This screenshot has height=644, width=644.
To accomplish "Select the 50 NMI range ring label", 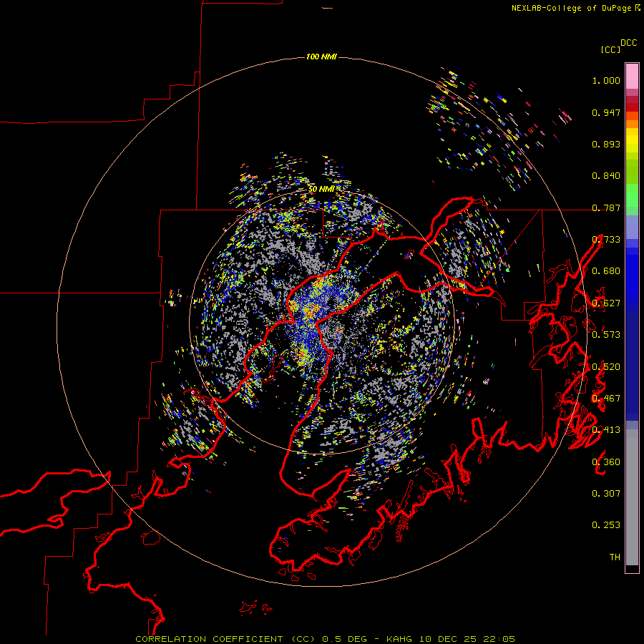I will (321, 189).
